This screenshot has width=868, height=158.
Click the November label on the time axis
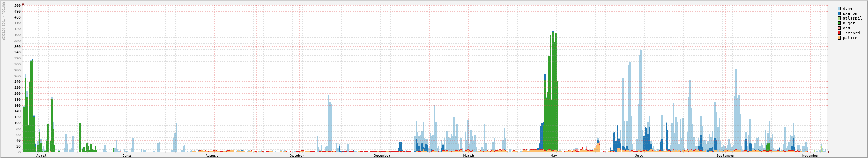coord(810,156)
